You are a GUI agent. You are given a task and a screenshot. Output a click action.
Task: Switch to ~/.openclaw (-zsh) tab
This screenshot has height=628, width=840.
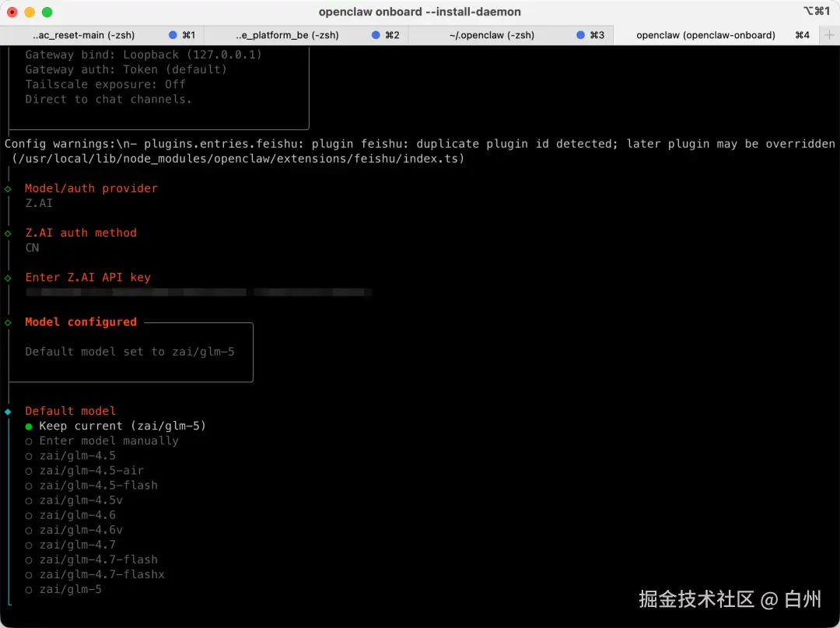pyautogui.click(x=510, y=35)
